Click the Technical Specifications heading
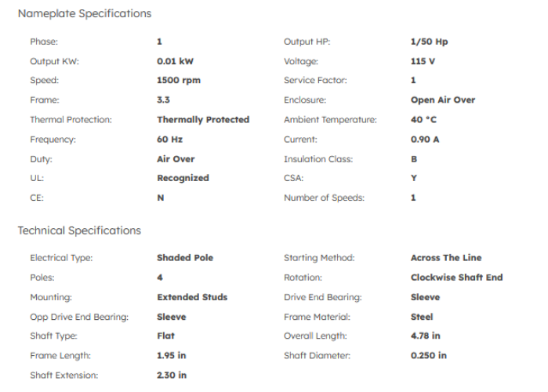Viewport: 548px width, 392px height. tap(79, 230)
